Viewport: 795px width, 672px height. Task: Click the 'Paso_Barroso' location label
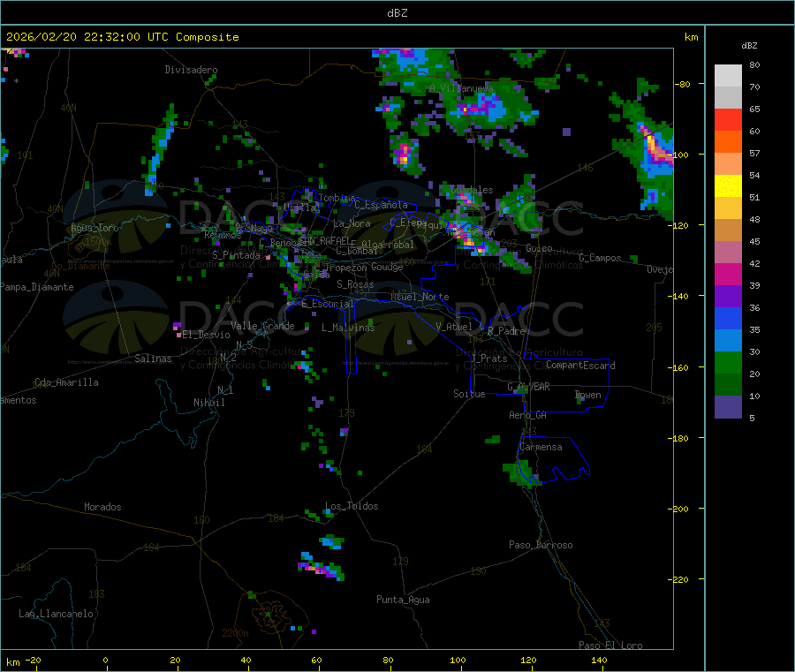pyautogui.click(x=541, y=545)
